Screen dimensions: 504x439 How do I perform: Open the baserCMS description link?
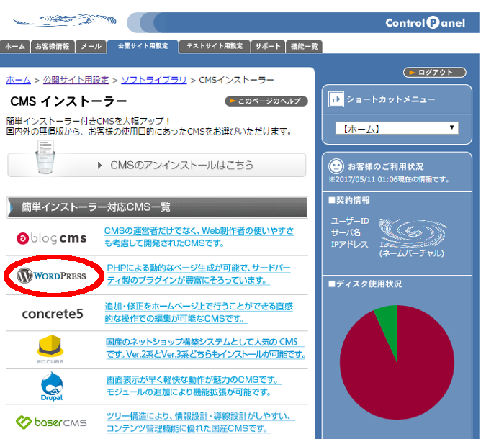coord(201,422)
